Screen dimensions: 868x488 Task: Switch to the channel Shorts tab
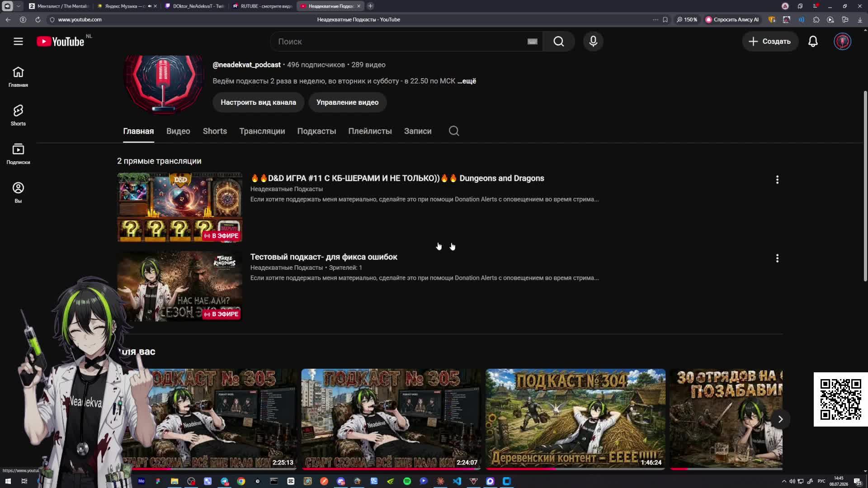[x=215, y=131]
